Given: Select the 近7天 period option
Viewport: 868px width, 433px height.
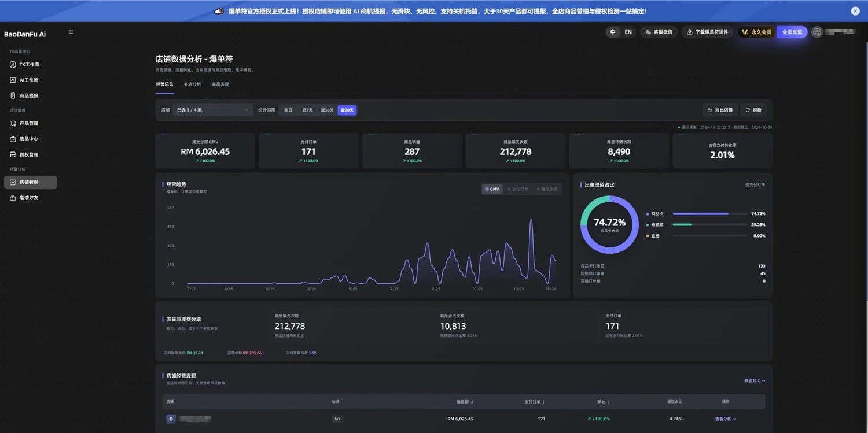Looking at the screenshot, I should click(x=307, y=110).
